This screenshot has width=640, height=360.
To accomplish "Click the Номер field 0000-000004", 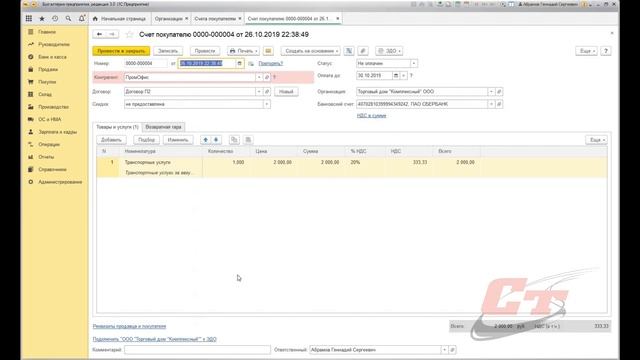I will tap(146, 63).
